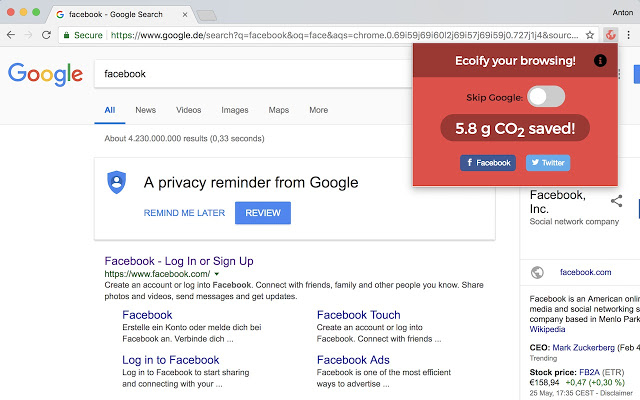The image size is (640, 400).
Task: Click the green Secure lock indicator
Action: [83, 35]
